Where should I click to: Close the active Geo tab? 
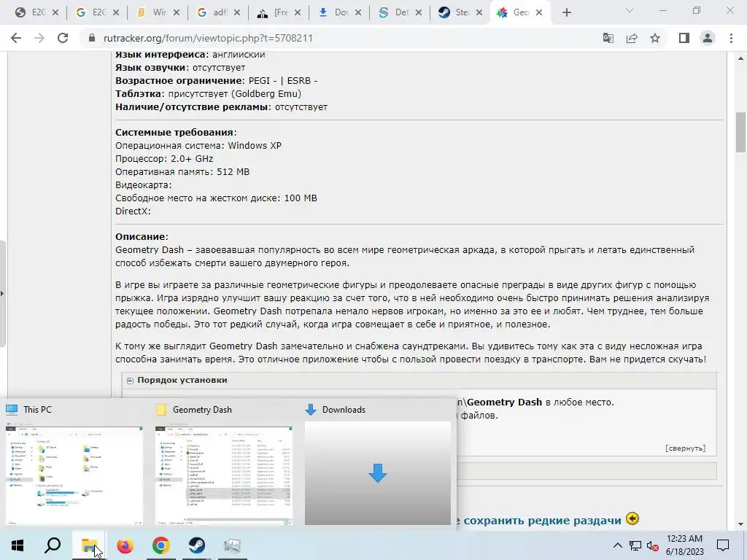[x=539, y=13]
